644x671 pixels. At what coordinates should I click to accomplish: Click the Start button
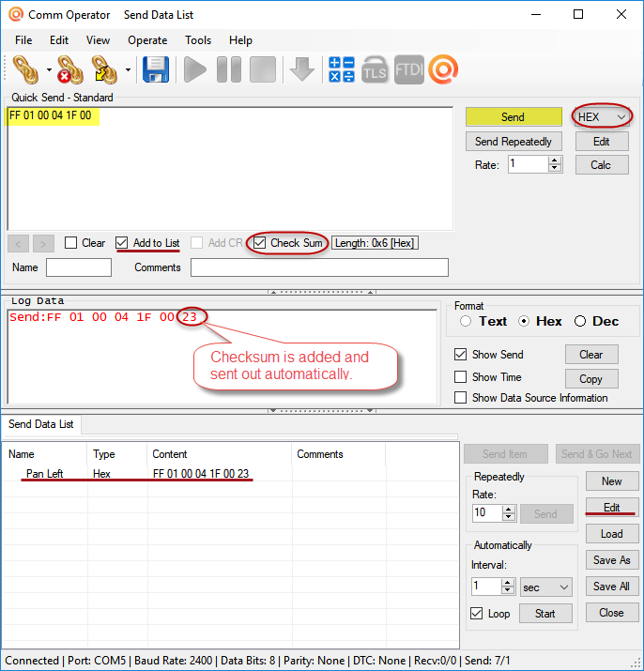545,614
